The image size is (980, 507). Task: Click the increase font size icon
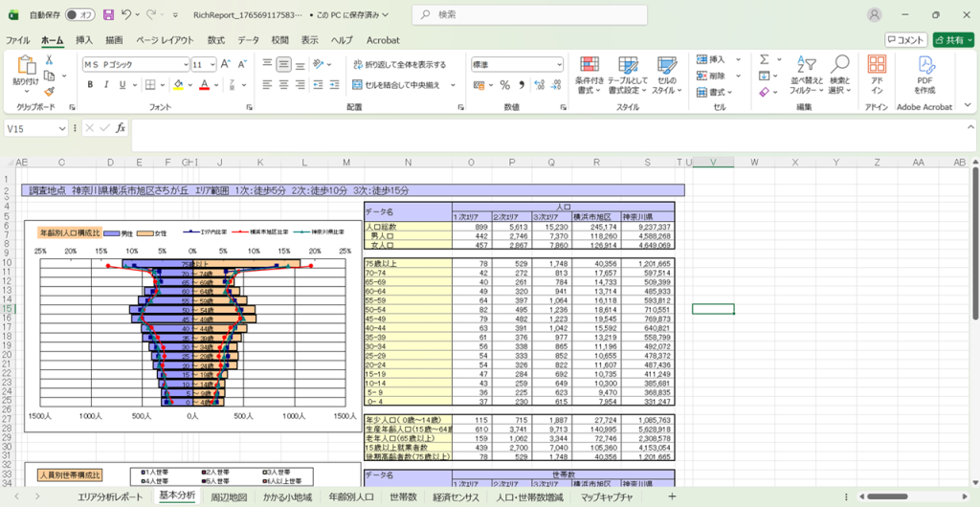(x=227, y=64)
